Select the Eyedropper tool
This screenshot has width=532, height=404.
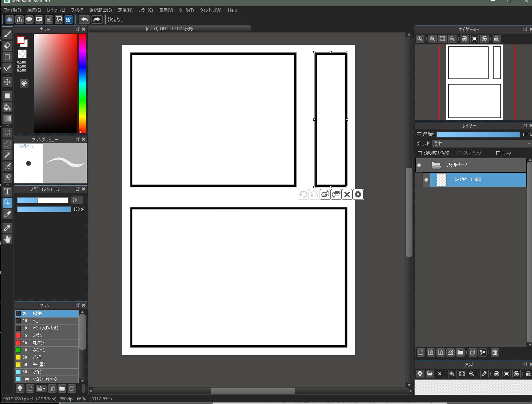tap(7, 228)
